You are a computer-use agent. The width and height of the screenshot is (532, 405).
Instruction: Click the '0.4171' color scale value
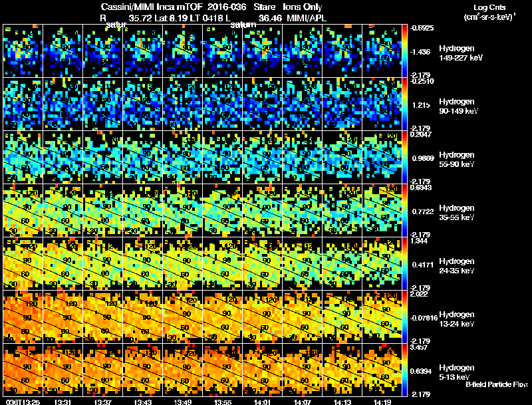point(423,265)
